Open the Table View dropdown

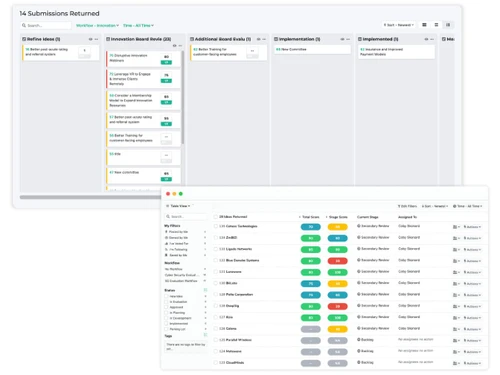click(x=179, y=206)
